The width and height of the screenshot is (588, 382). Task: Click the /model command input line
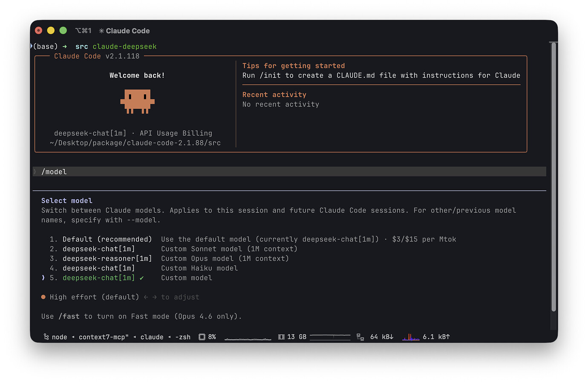coord(289,171)
